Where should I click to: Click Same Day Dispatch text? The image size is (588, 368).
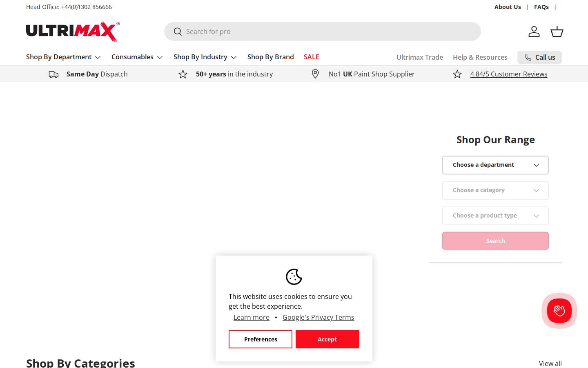click(x=97, y=74)
